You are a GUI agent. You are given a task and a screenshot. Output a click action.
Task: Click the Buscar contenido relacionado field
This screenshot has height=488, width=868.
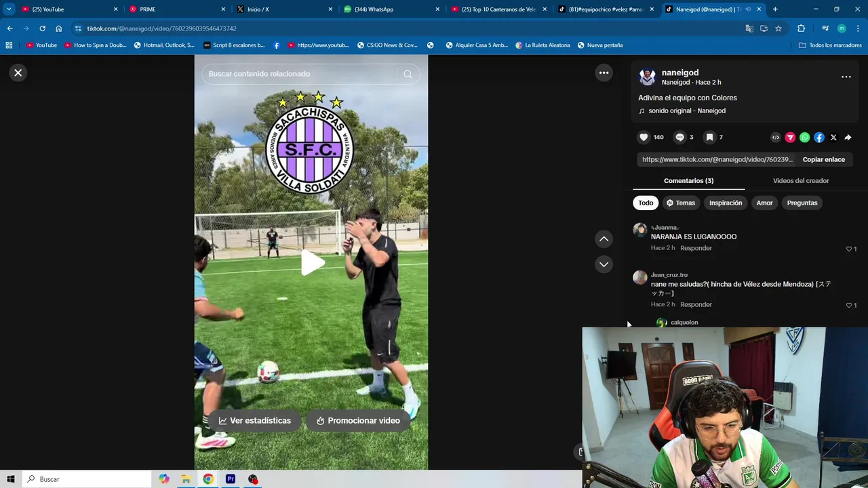point(298,74)
